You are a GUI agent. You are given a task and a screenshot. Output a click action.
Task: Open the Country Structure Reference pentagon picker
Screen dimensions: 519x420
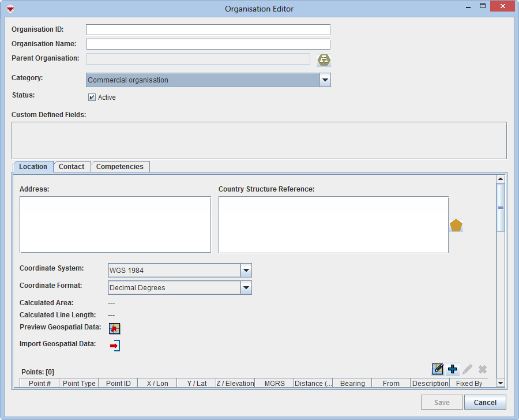click(456, 225)
